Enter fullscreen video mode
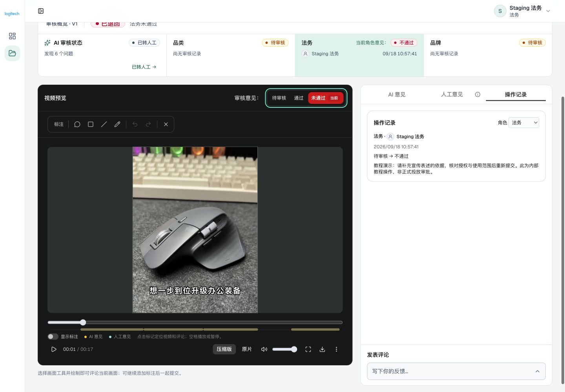The image size is (565, 392). pyautogui.click(x=308, y=349)
